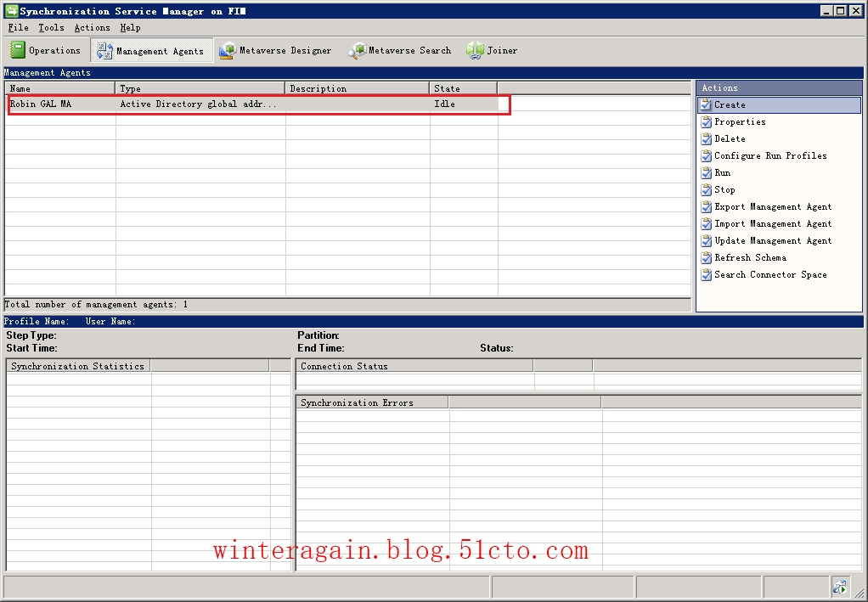This screenshot has width=868, height=602.
Task: Select Import Management Agent action
Action: coord(773,224)
